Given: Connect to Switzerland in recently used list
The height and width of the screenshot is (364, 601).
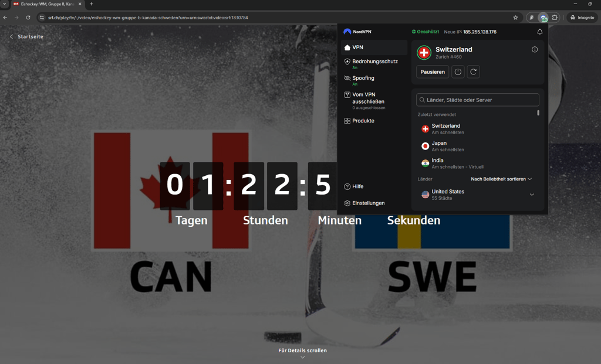Looking at the screenshot, I should 475,128.
